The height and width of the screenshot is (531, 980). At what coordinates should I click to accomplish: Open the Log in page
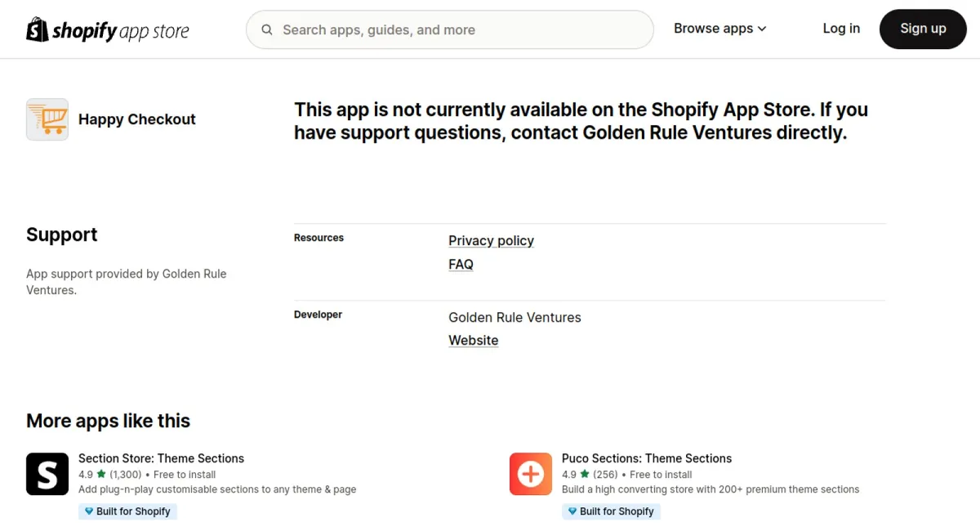[840, 29]
